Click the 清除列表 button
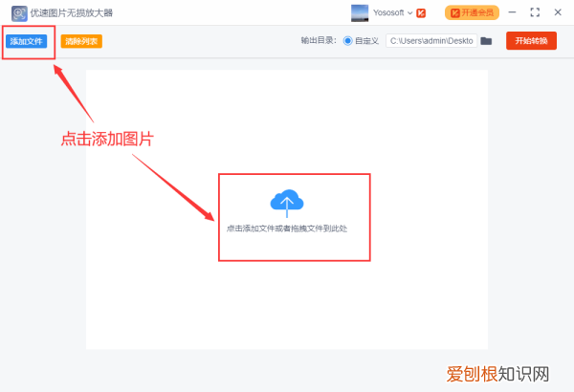The height and width of the screenshot is (392, 574). point(81,41)
